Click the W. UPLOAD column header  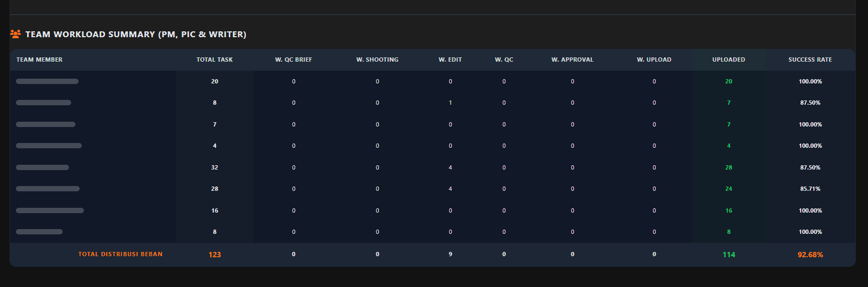point(654,60)
